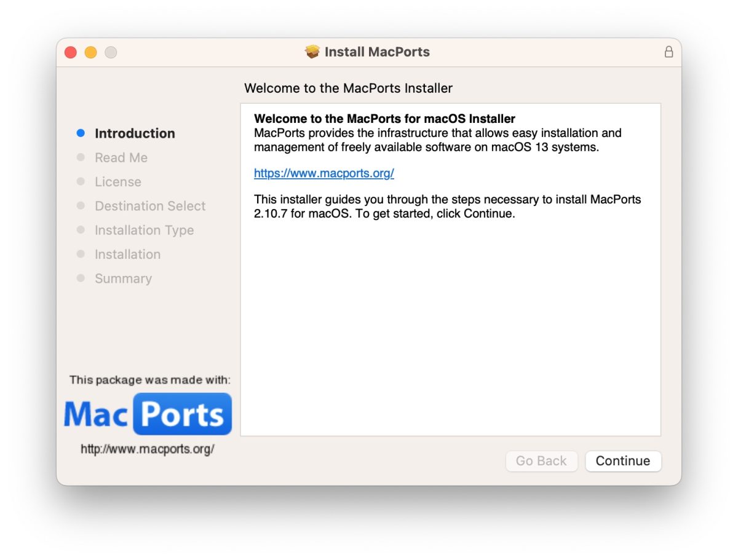Select the Destination Select step

click(150, 206)
